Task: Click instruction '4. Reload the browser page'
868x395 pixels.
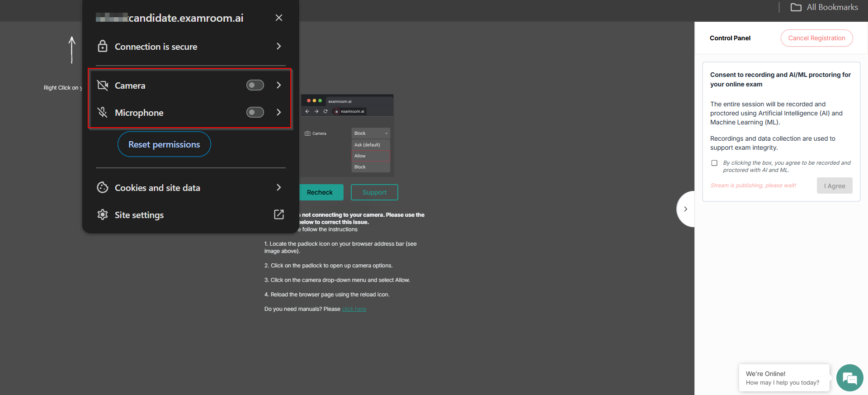Action: click(327, 295)
